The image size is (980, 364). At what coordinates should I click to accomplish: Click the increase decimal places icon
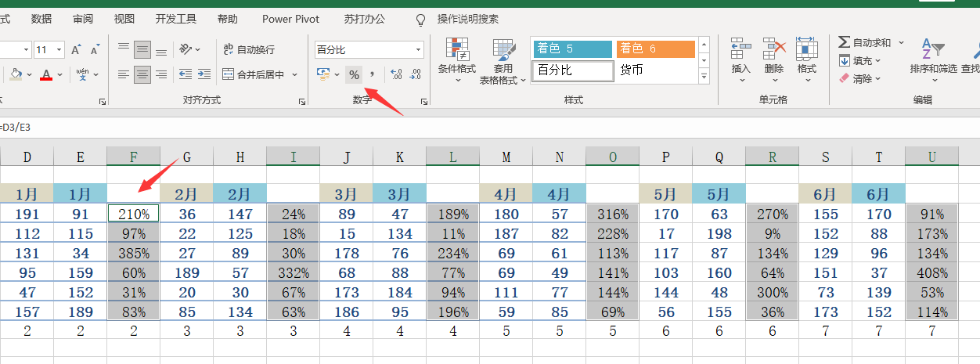(395, 74)
